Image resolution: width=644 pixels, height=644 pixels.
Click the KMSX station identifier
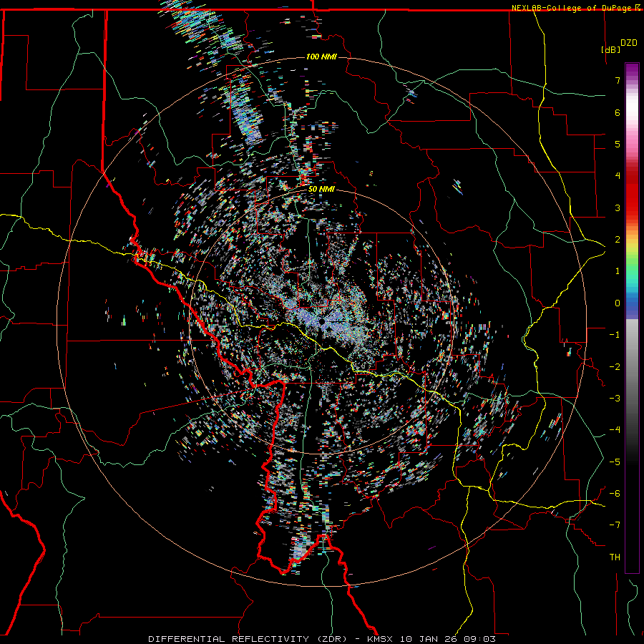(381, 639)
